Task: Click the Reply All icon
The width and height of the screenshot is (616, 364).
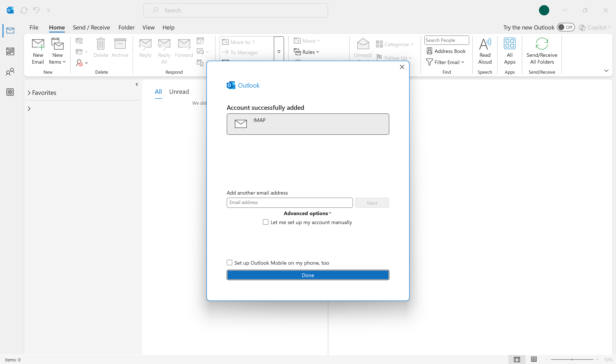Action: coord(164,51)
